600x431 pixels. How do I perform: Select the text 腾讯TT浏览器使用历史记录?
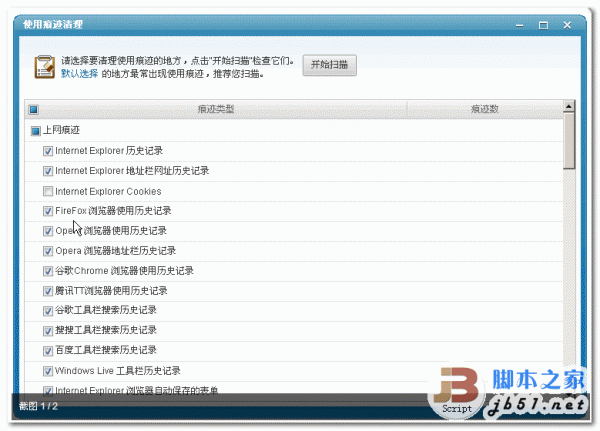111,291
